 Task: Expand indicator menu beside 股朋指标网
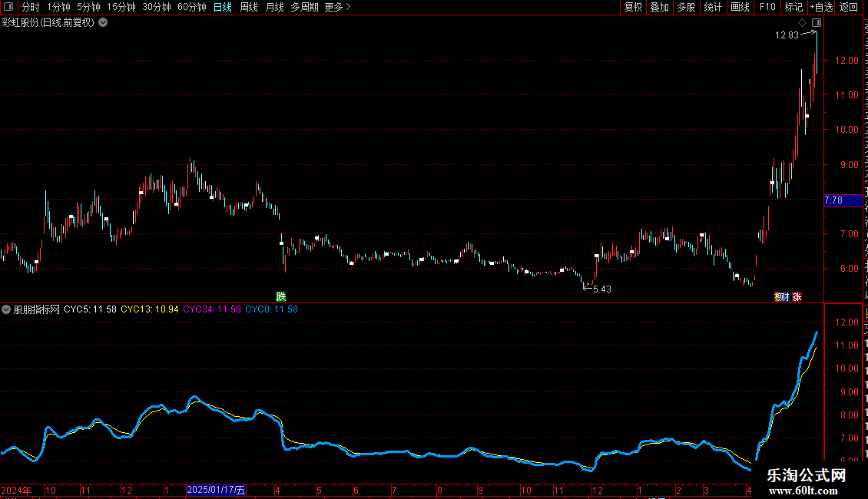click(x=6, y=309)
